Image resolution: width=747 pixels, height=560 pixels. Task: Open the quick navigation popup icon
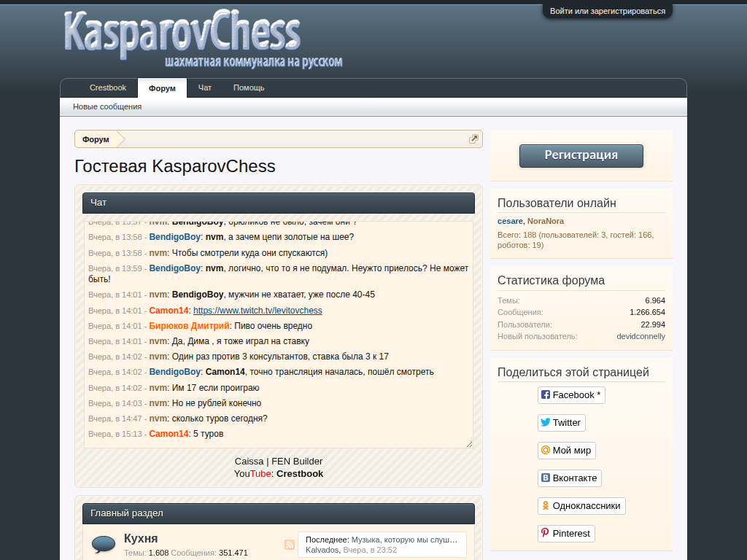point(474,139)
